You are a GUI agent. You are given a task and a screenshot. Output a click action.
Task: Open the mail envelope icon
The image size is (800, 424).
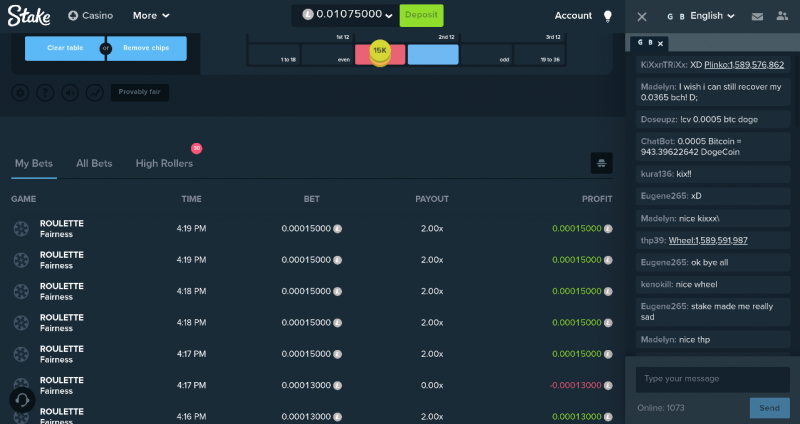(757, 17)
